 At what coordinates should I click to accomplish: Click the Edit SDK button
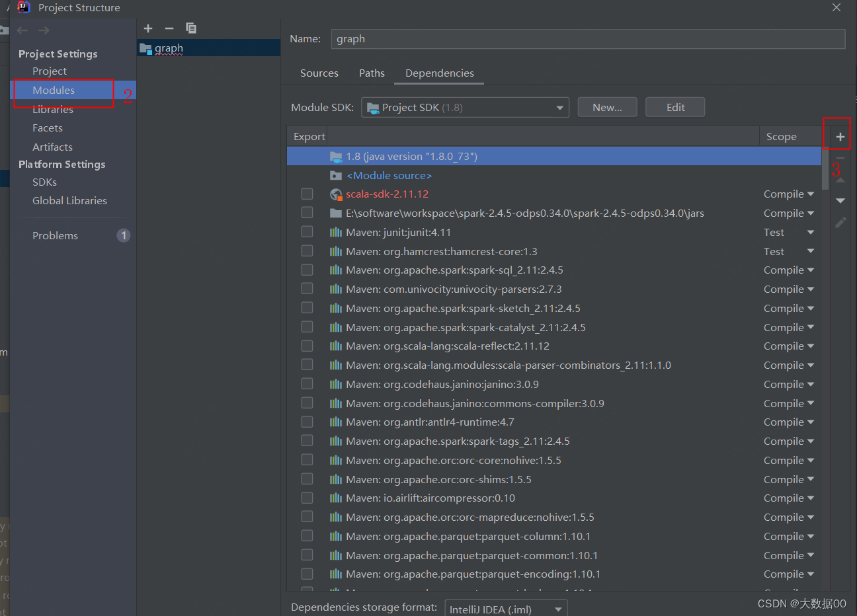coord(675,108)
